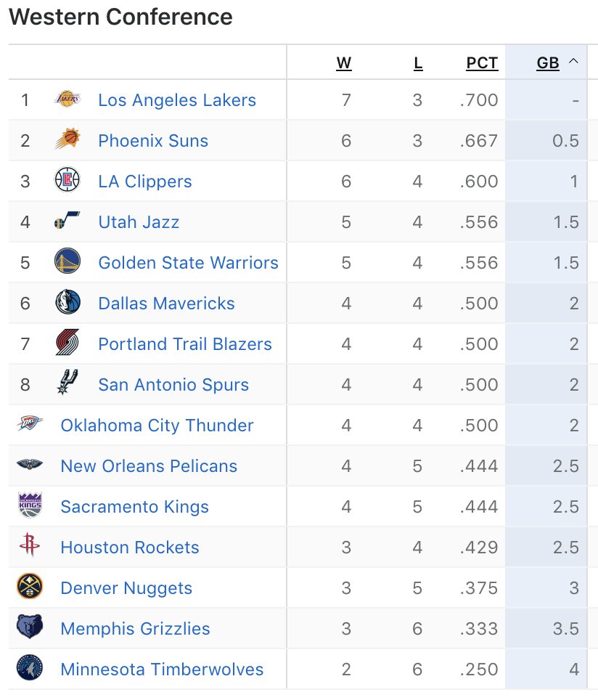Click the Portland Trail Blazers logo
Screen dimensions: 598x700
click(67, 343)
